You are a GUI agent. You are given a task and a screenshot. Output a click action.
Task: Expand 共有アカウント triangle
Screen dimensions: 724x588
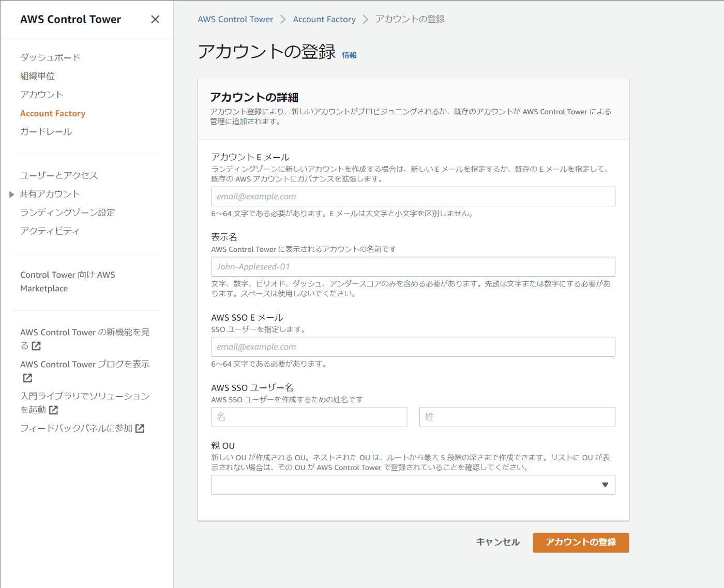click(11, 194)
